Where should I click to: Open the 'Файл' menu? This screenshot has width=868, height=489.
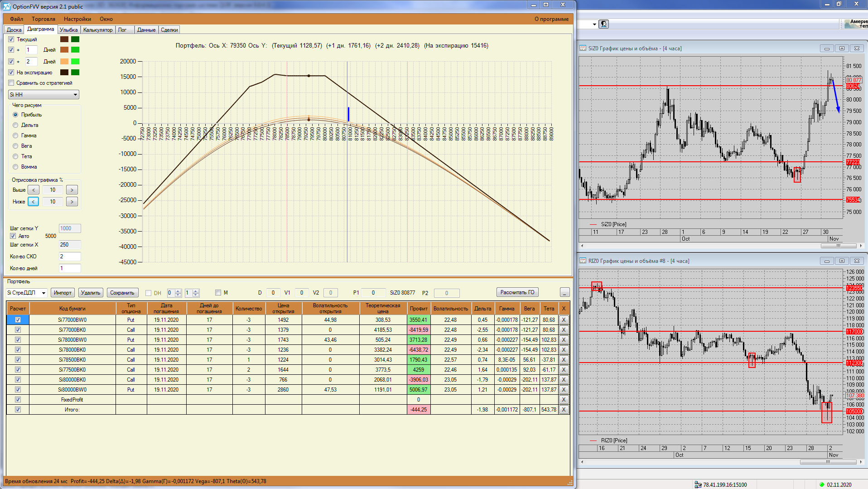pyautogui.click(x=17, y=19)
